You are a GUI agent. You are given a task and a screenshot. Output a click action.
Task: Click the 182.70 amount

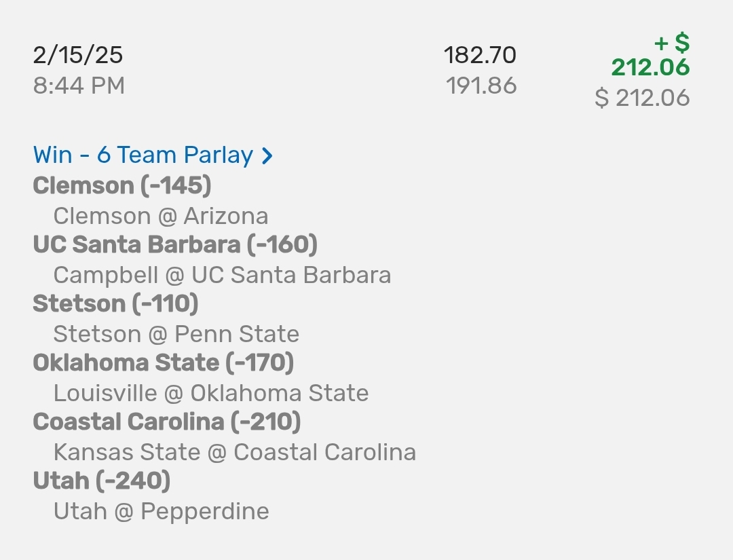pyautogui.click(x=480, y=55)
